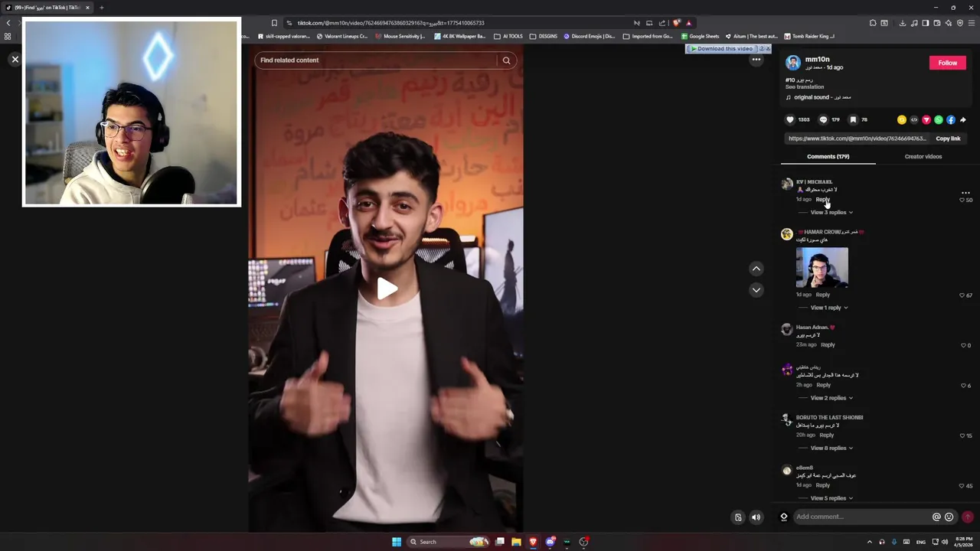Click the embed code icon
The height and width of the screenshot is (551, 980).
coord(913,120)
